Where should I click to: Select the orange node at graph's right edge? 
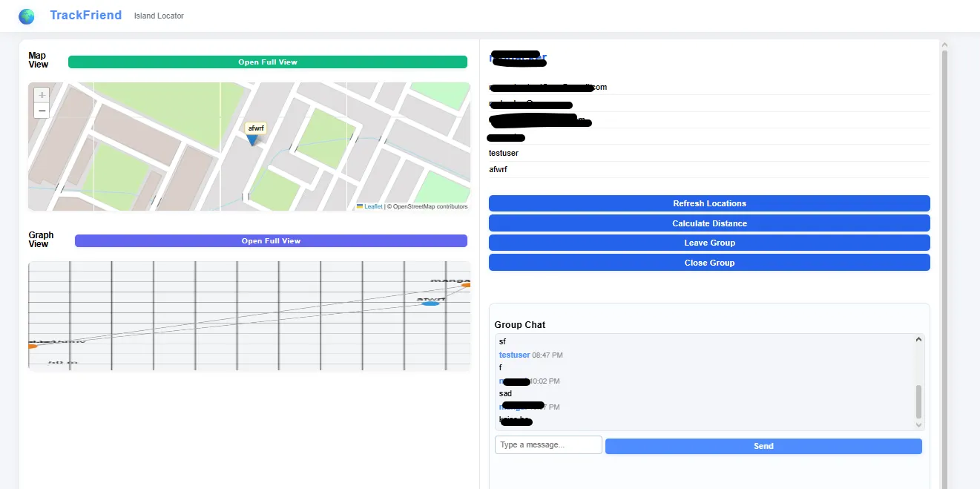click(x=466, y=285)
